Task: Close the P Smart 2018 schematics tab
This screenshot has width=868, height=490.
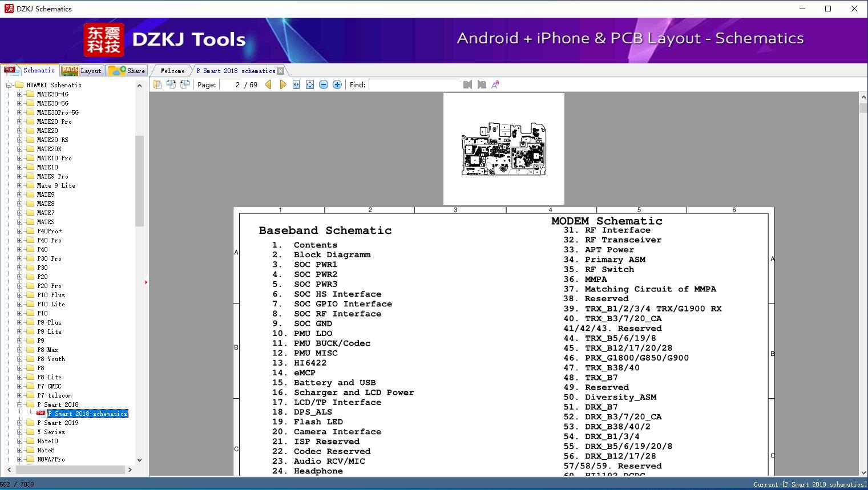Action: [x=280, y=71]
